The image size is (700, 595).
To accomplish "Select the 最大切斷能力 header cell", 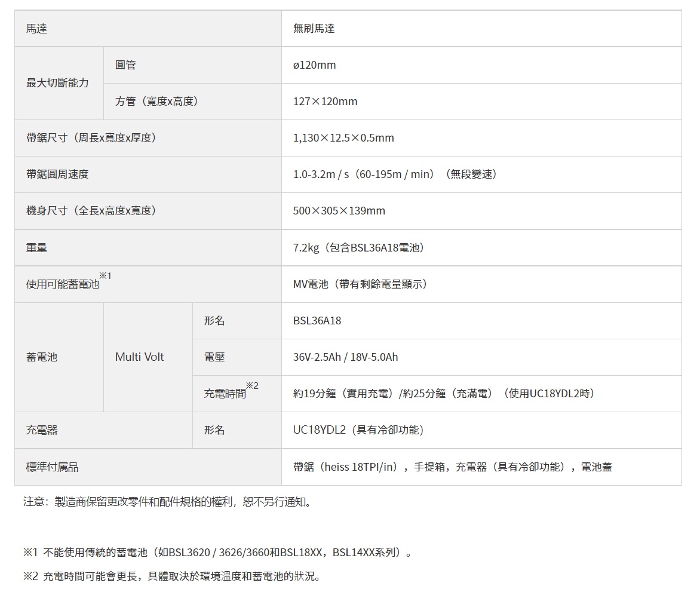I will [x=57, y=83].
